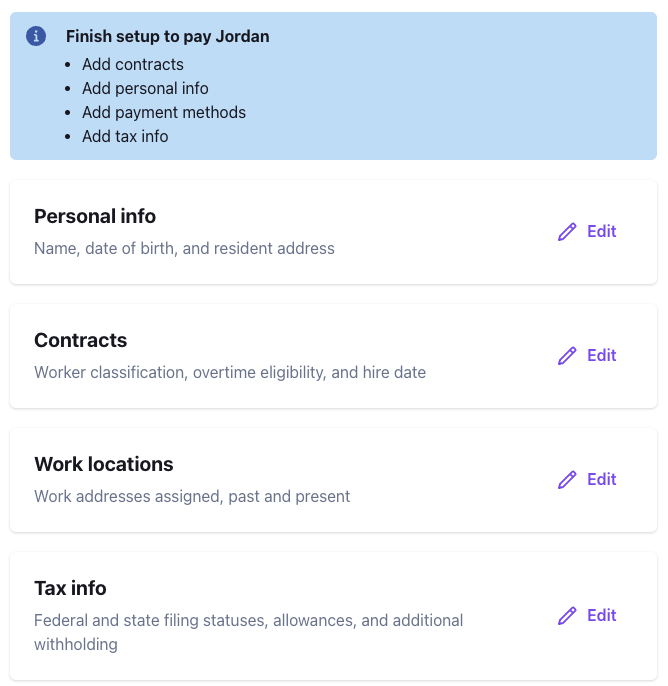668x686 pixels.
Task: Click the 'Add payment methods' item in the banner
Action: tap(164, 112)
